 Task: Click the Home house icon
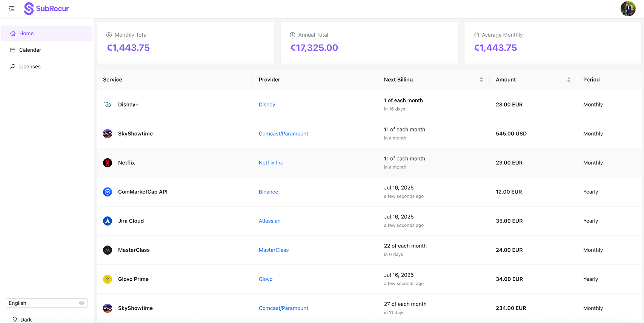pyautogui.click(x=13, y=33)
